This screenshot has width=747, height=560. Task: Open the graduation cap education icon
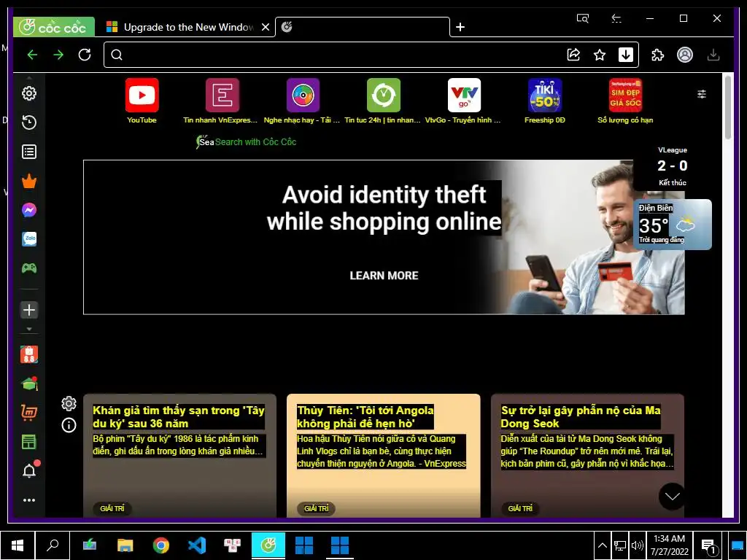click(x=29, y=384)
